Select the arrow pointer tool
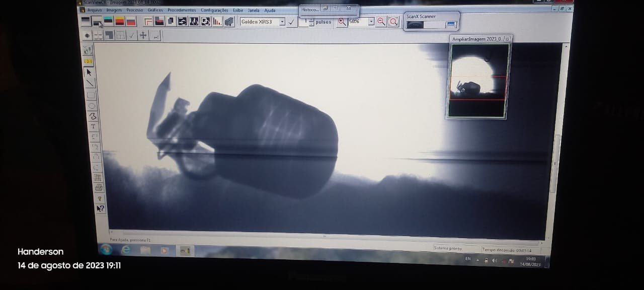 pyautogui.click(x=90, y=72)
